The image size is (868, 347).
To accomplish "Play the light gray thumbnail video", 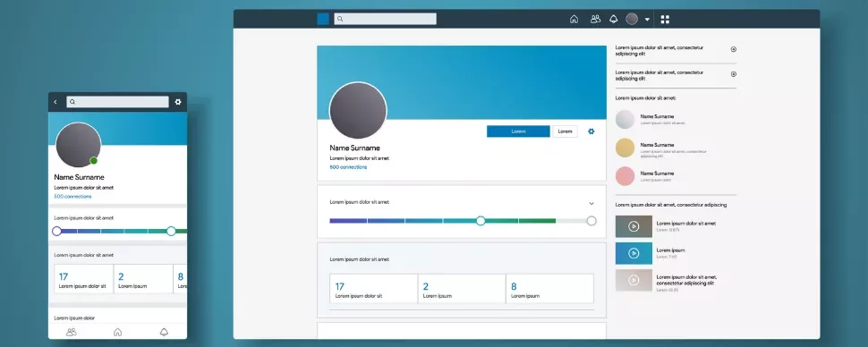I will click(x=634, y=280).
